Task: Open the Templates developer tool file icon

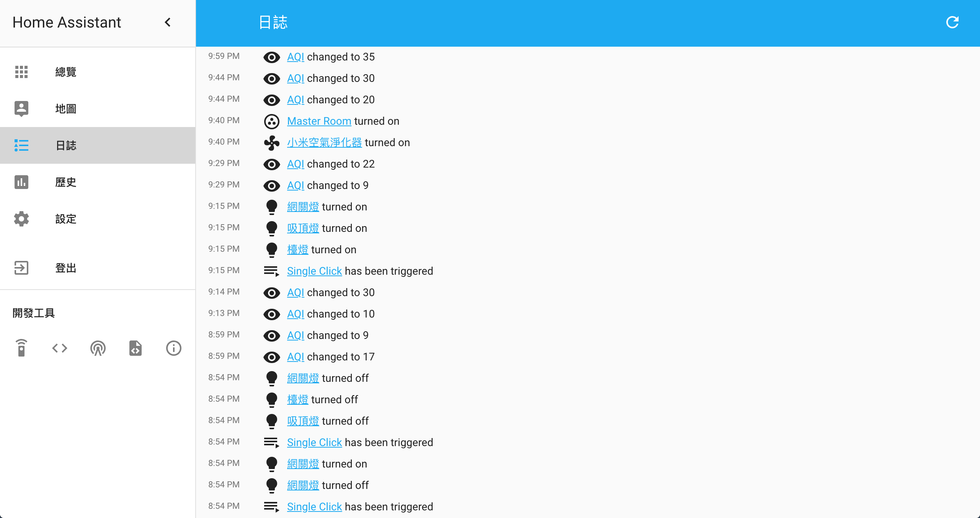Action: point(136,348)
